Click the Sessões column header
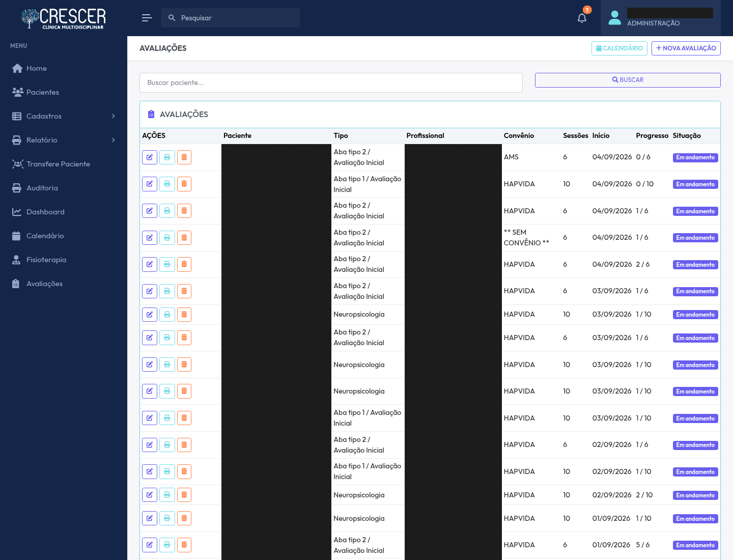The width and height of the screenshot is (733, 560). pos(576,135)
